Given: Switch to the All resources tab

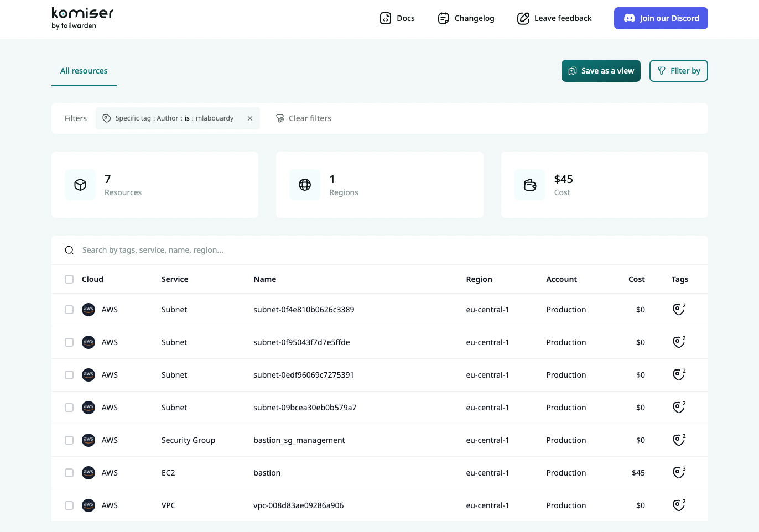Looking at the screenshot, I should click(x=84, y=71).
